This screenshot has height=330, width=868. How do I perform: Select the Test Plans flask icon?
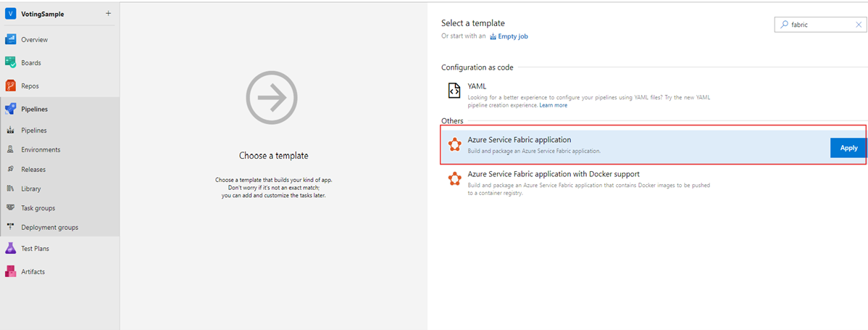pos(11,249)
